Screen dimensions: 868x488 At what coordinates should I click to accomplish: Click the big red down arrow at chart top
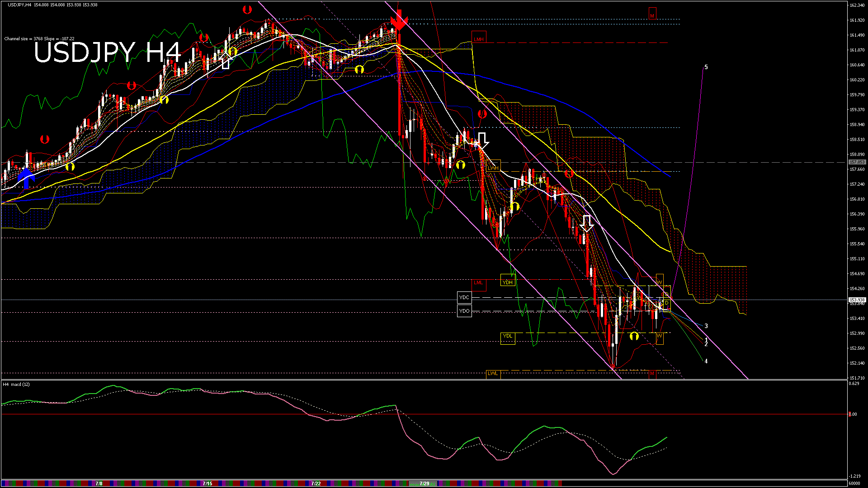tap(399, 20)
